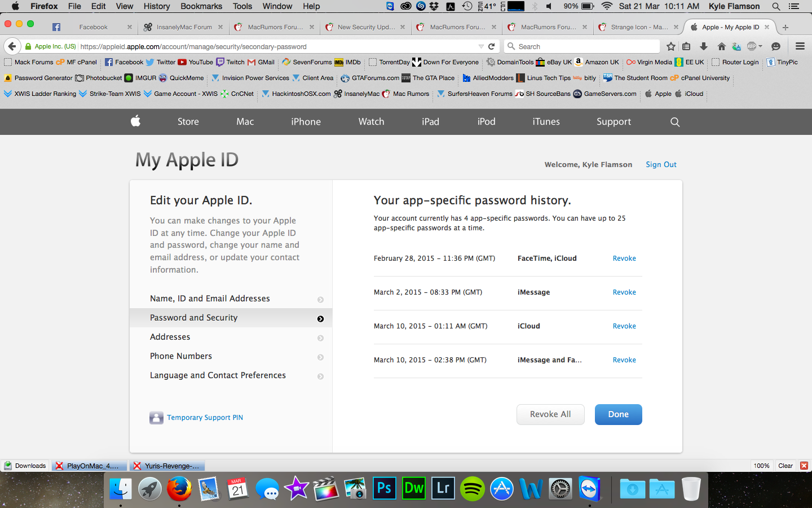Go to Firefox home page icon
Viewport: 812px width, 508px height.
(721, 46)
